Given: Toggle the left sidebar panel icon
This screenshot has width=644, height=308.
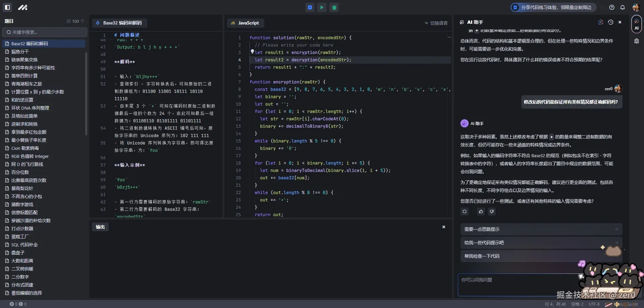Looking at the screenshot, I should coord(7,7).
